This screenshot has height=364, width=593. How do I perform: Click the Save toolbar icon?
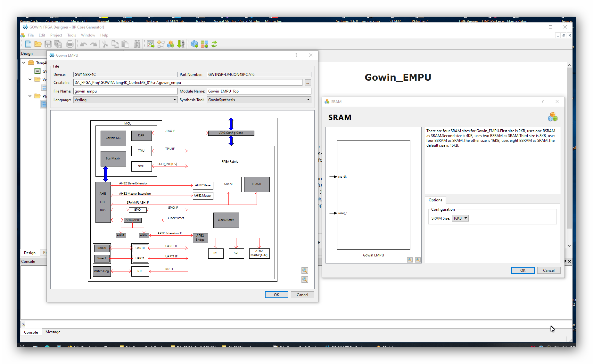(48, 44)
